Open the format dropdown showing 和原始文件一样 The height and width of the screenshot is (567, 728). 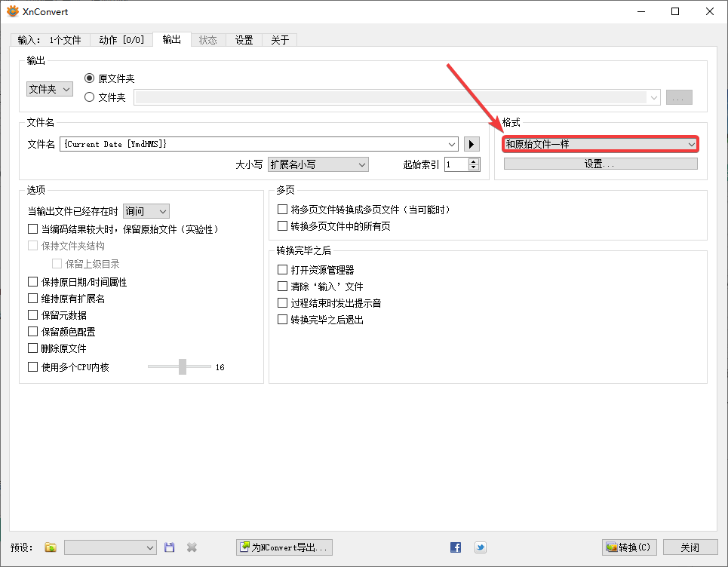point(600,143)
